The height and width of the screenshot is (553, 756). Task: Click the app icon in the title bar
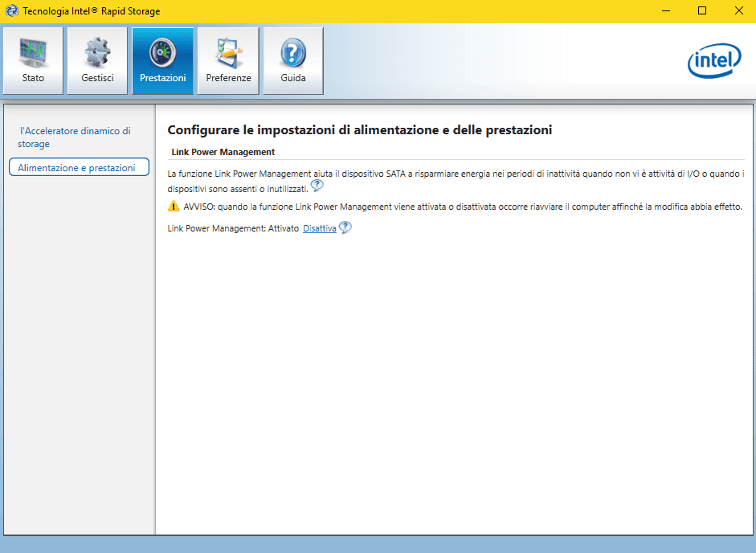coord(10,11)
